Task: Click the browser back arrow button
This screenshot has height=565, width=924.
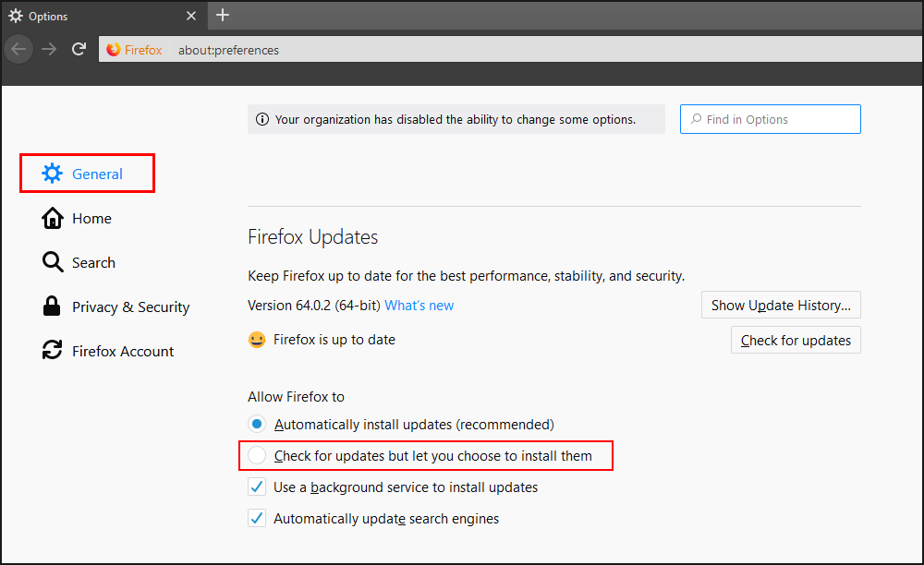Action: pyautogui.click(x=18, y=49)
